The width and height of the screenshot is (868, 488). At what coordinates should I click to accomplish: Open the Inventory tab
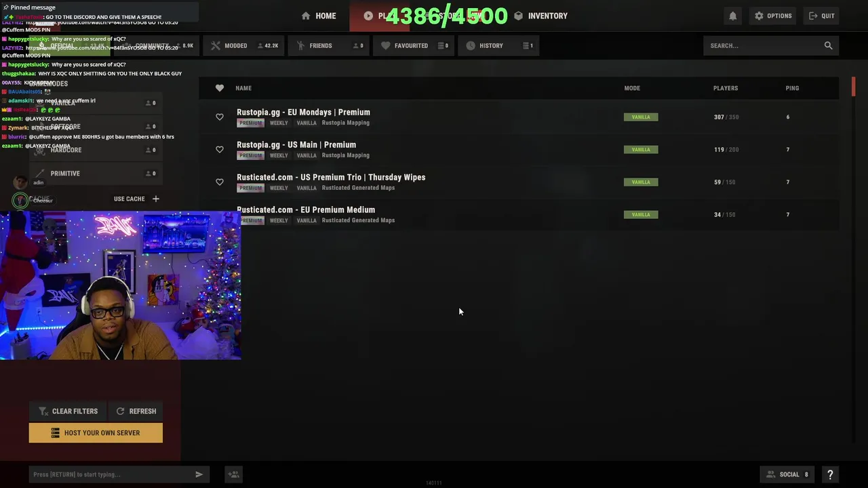pyautogui.click(x=540, y=16)
